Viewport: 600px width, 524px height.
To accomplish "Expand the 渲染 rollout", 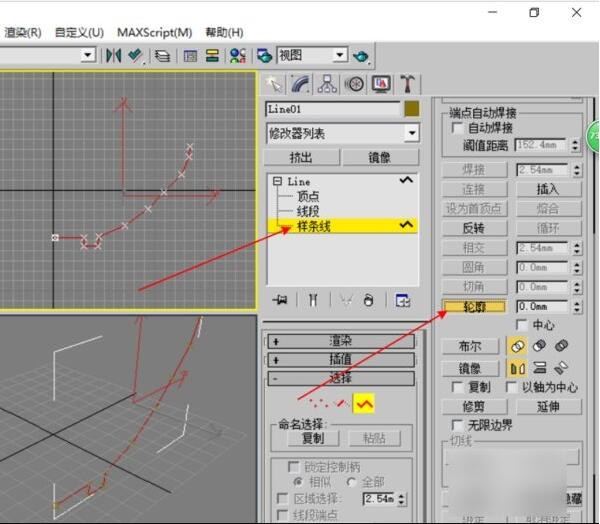I will point(340,341).
